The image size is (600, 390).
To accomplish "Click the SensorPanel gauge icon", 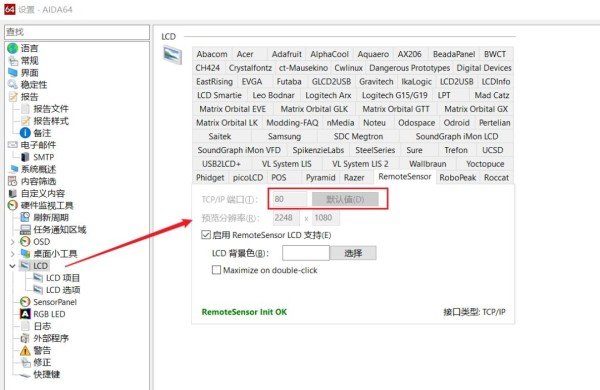I will tap(25, 302).
